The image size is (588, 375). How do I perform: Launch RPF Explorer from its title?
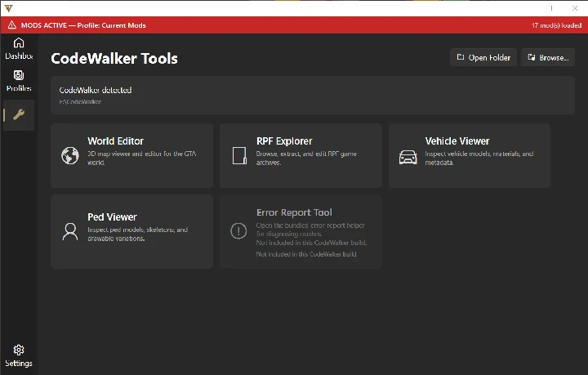click(x=284, y=141)
